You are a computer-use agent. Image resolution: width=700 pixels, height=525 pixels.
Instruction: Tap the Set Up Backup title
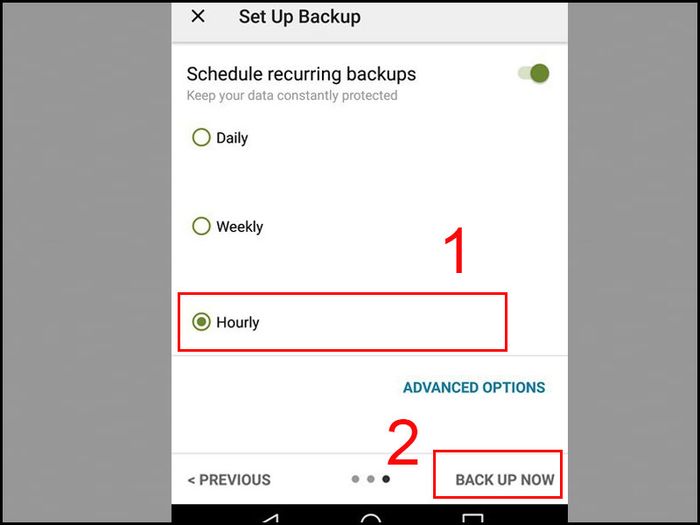[x=300, y=17]
